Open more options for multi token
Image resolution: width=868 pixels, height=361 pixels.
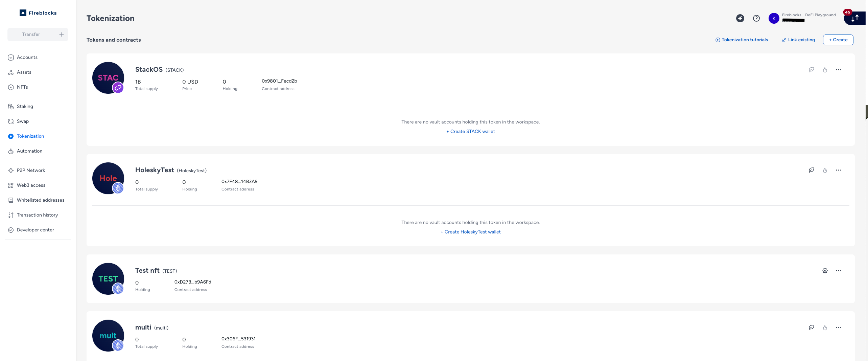click(x=838, y=328)
